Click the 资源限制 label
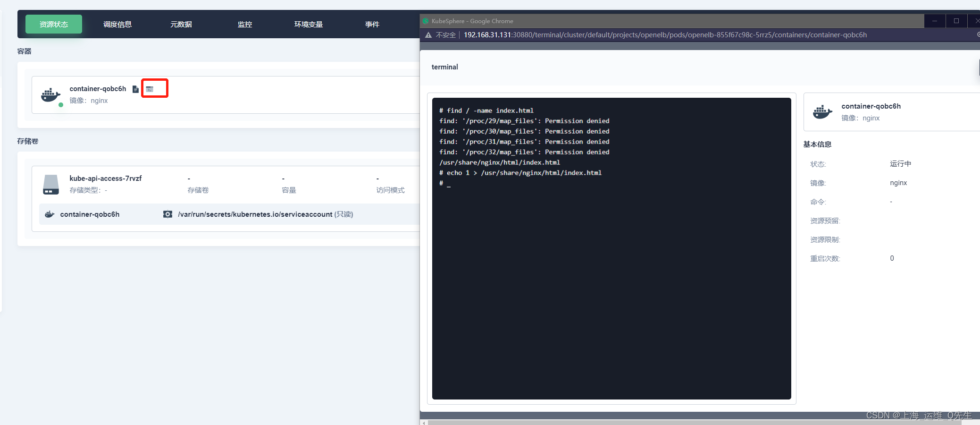 pyautogui.click(x=825, y=240)
